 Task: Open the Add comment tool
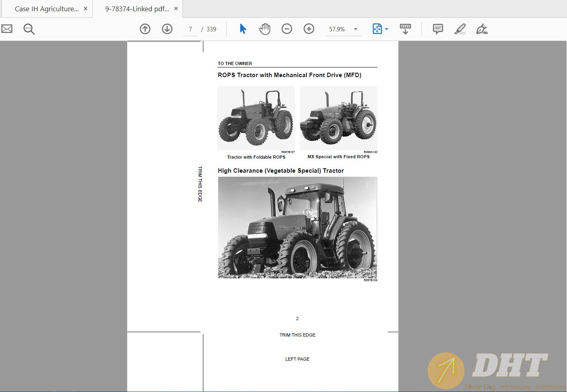pyautogui.click(x=437, y=29)
